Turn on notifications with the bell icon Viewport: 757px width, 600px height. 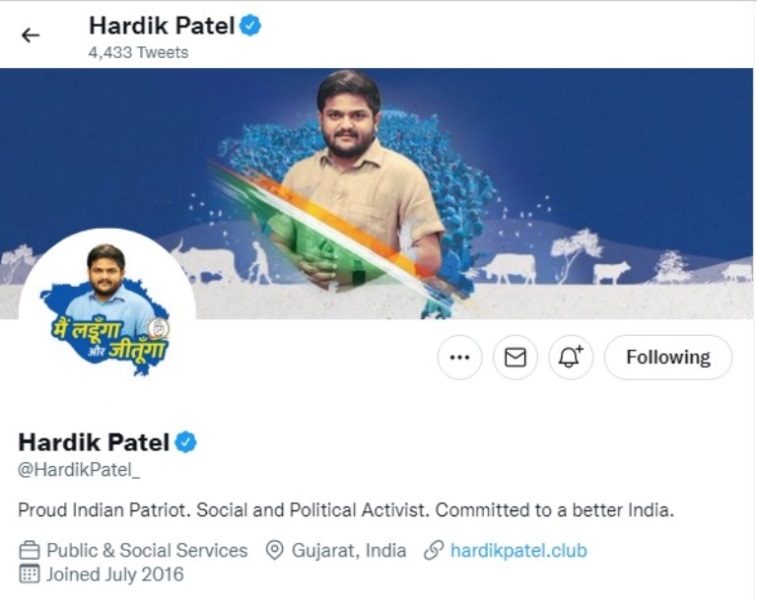pyautogui.click(x=571, y=357)
